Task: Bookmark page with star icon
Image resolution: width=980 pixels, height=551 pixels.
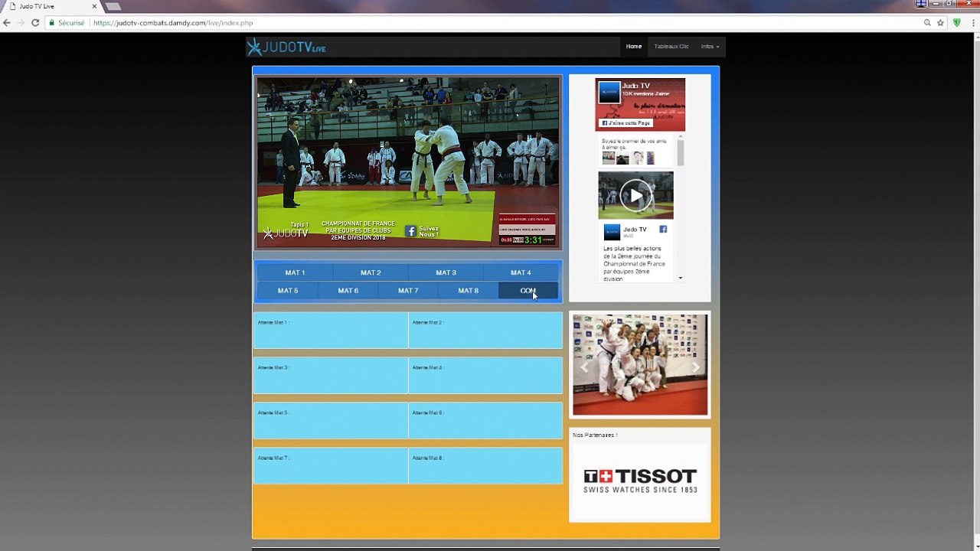Action: [x=940, y=23]
